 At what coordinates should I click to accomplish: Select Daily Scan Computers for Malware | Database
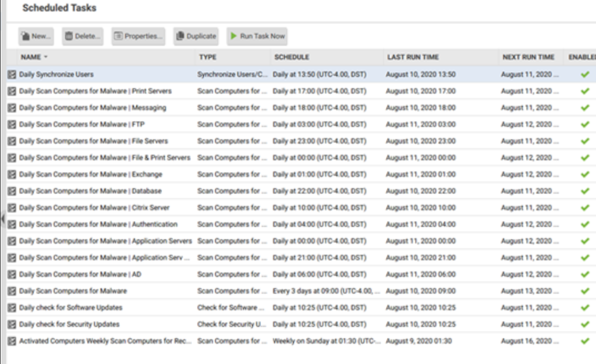click(91, 191)
